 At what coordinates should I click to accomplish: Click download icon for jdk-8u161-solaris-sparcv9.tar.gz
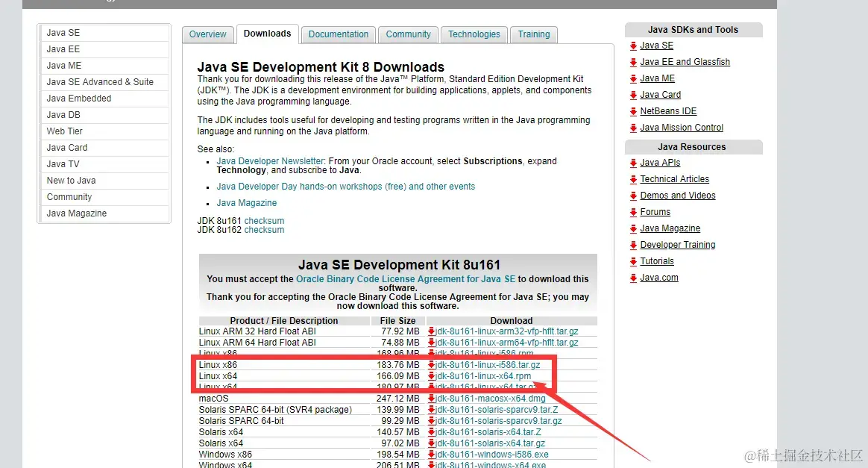[x=431, y=421]
